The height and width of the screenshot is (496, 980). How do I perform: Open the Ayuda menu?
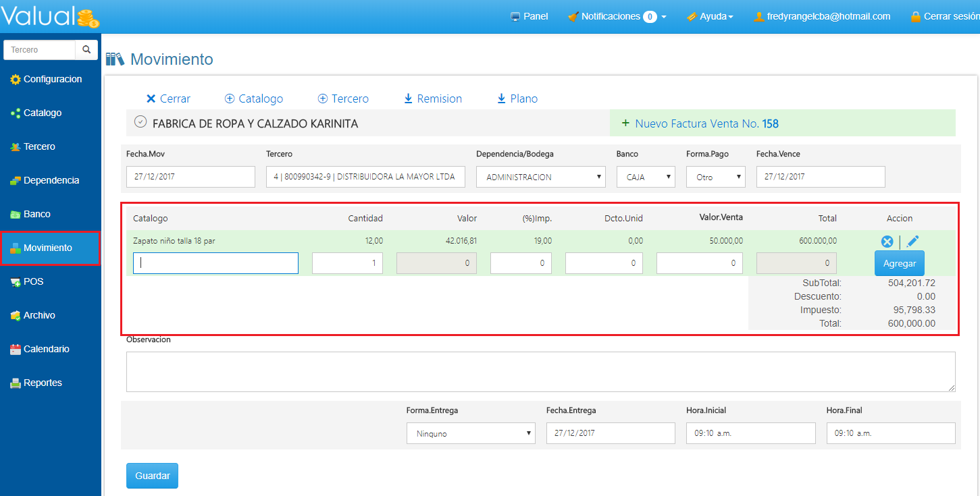coord(710,16)
